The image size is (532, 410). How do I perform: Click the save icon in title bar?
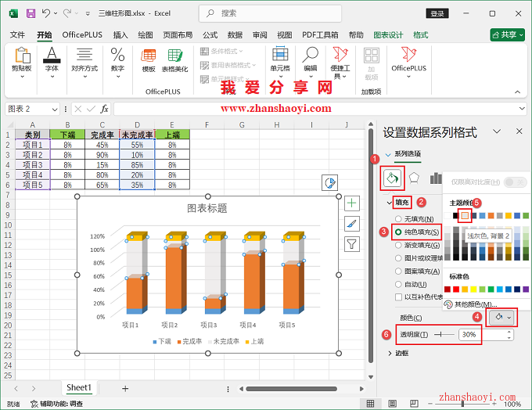click(x=31, y=13)
